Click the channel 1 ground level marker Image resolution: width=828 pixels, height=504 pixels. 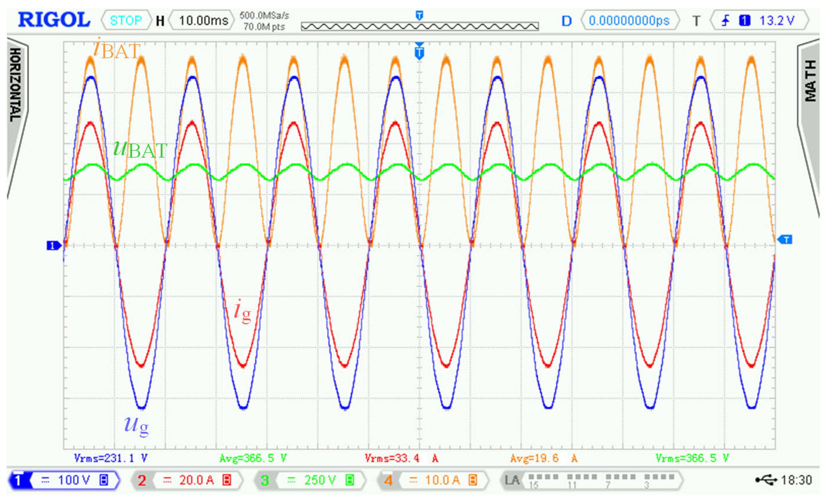tap(53, 246)
